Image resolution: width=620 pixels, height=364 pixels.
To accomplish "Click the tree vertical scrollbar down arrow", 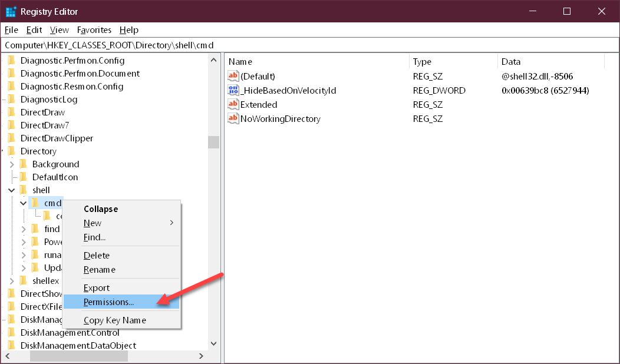I will pyautogui.click(x=213, y=344).
